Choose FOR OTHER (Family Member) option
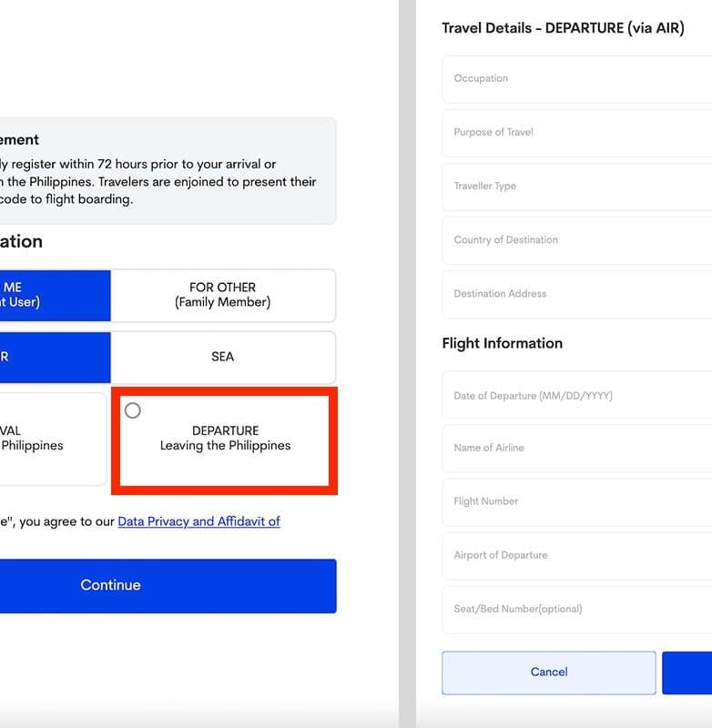 (223, 295)
